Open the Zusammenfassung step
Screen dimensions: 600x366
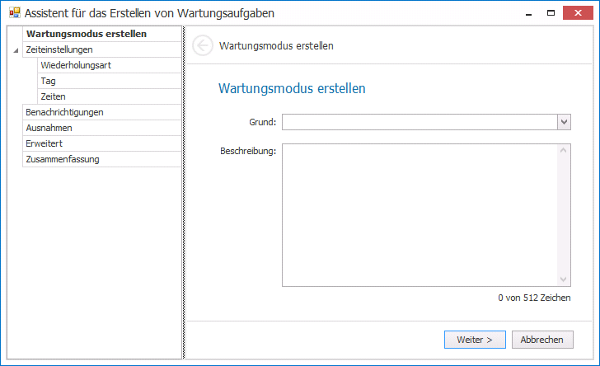(x=102, y=159)
